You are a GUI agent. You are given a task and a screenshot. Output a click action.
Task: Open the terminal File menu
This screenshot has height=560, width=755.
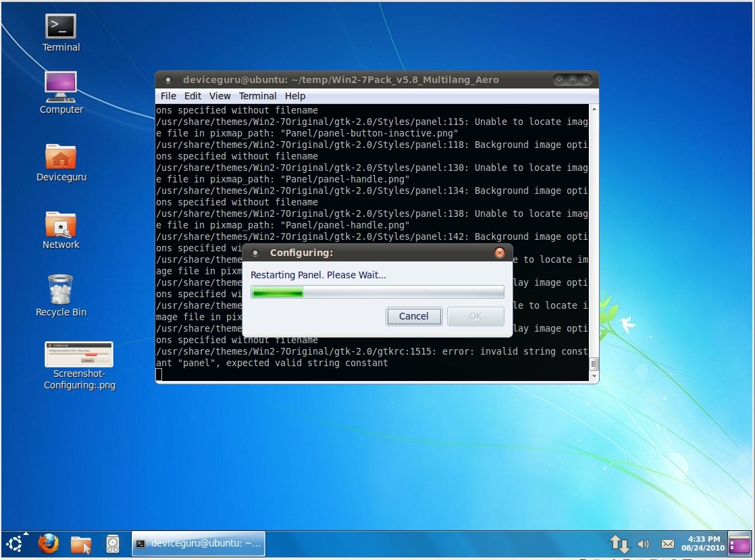pyautogui.click(x=168, y=96)
